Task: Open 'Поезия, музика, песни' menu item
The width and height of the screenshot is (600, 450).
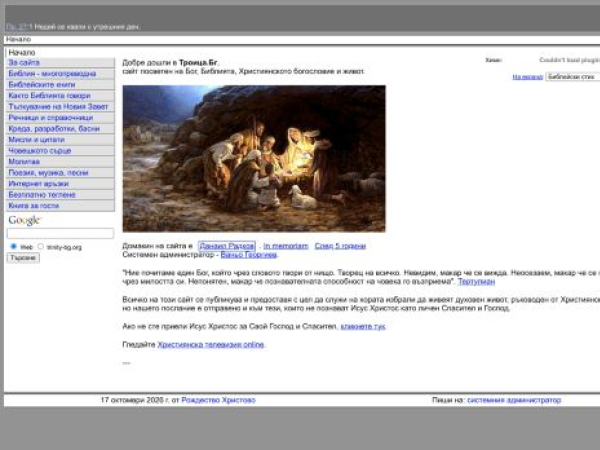Action: click(x=60, y=173)
